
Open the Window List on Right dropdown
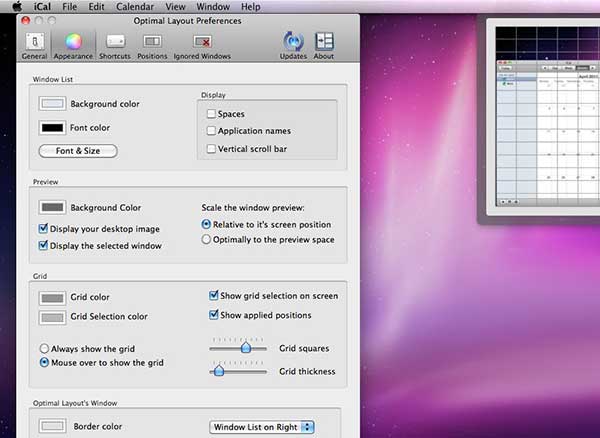(262, 427)
